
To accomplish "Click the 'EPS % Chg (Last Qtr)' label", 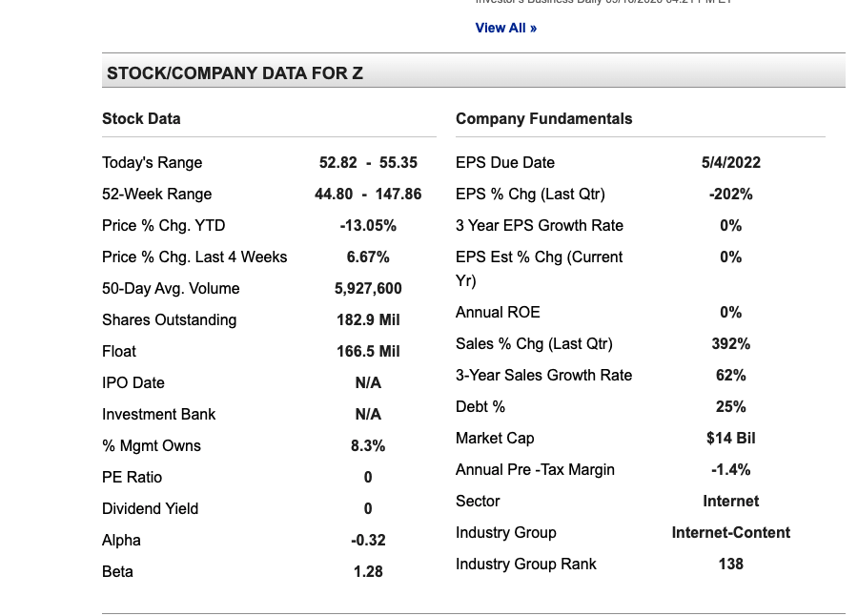I will click(530, 194).
